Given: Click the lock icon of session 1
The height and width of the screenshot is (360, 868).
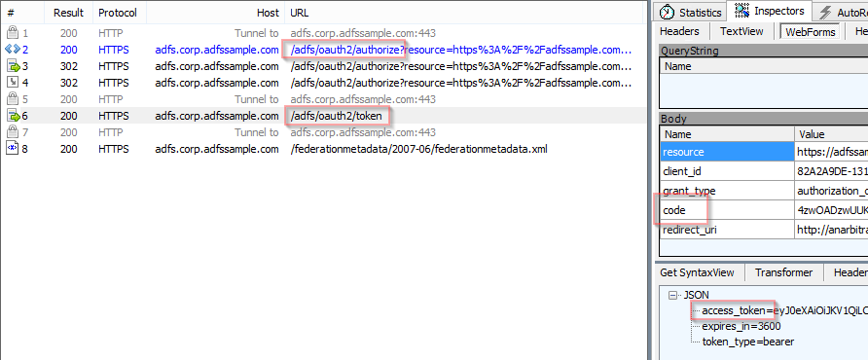Looking at the screenshot, I should (x=13, y=33).
